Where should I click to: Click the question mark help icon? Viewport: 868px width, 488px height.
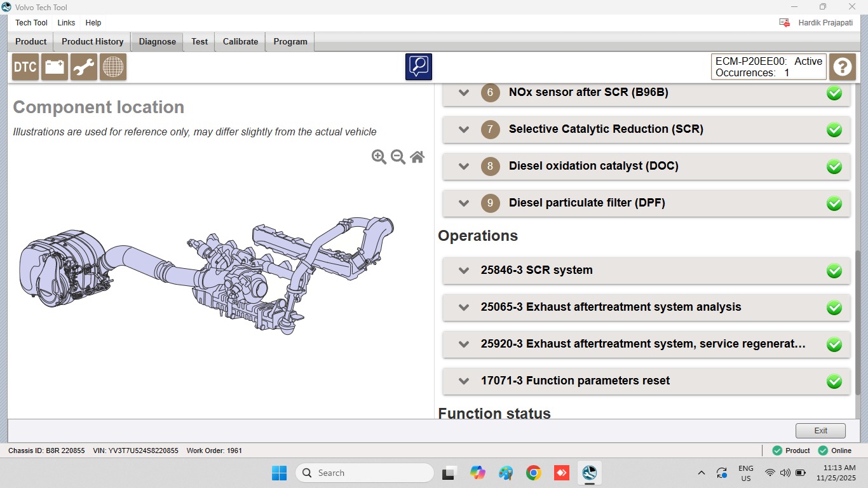[843, 67]
